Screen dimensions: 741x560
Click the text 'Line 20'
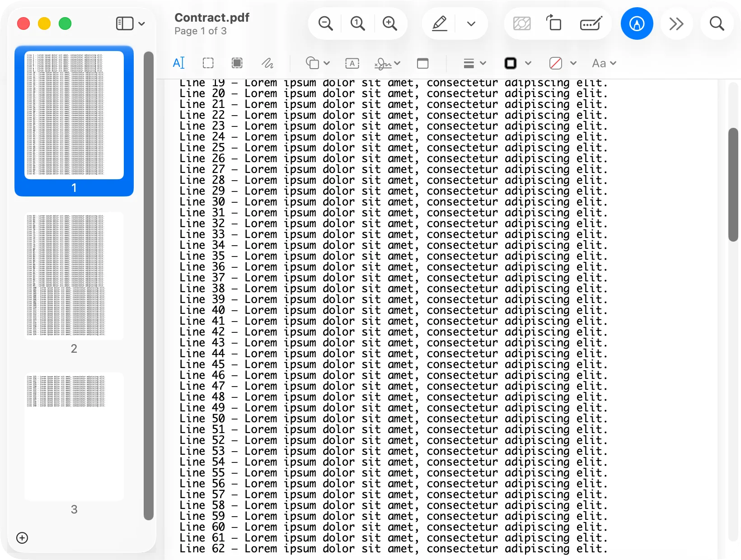tap(202, 93)
